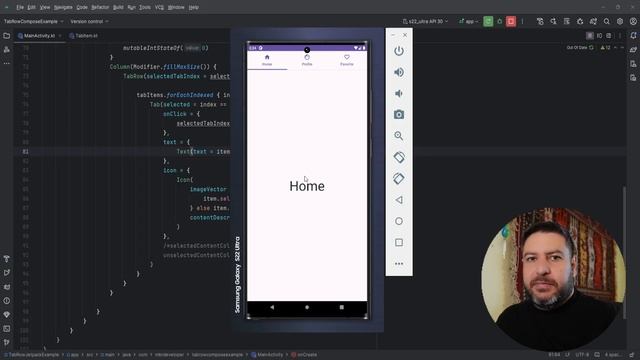Select the Home tab in the emulator app
Image resolution: width=640 pixels, height=360 pixels.
pyautogui.click(x=267, y=60)
